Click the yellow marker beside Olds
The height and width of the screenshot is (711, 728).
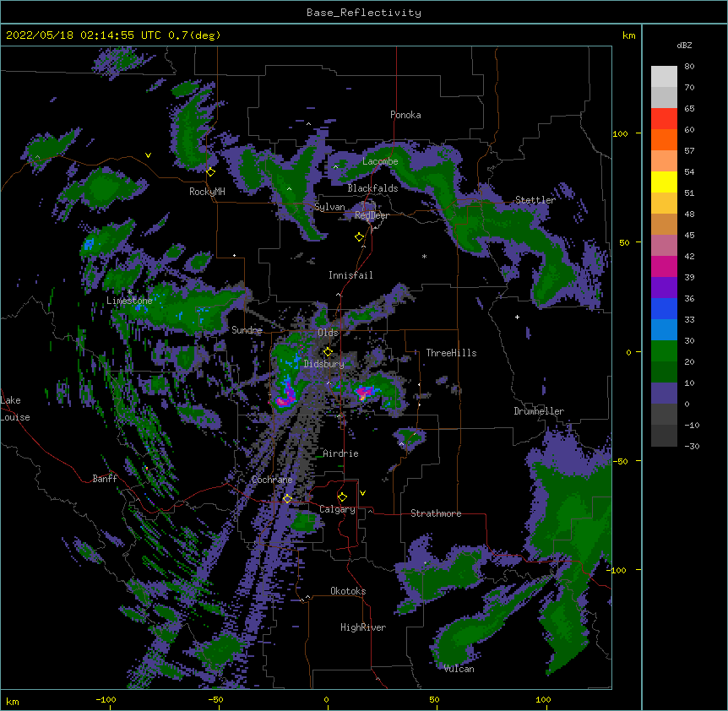coord(328,351)
